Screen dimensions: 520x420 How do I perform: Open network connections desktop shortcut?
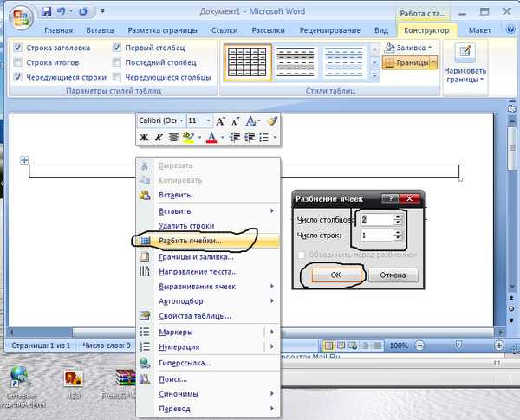(19, 377)
